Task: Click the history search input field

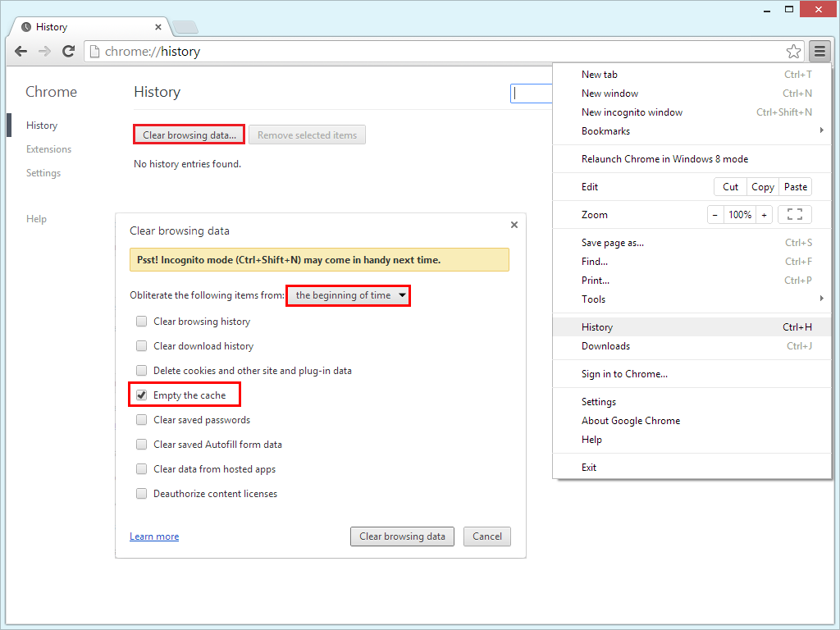Action: click(x=533, y=93)
